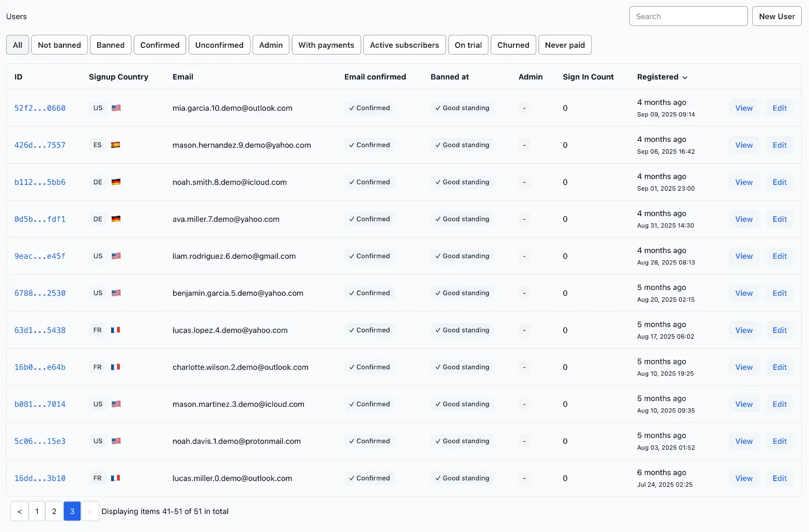Click the German flag in noah.smith's row
The height and width of the screenshot is (532, 809).
[x=116, y=182]
